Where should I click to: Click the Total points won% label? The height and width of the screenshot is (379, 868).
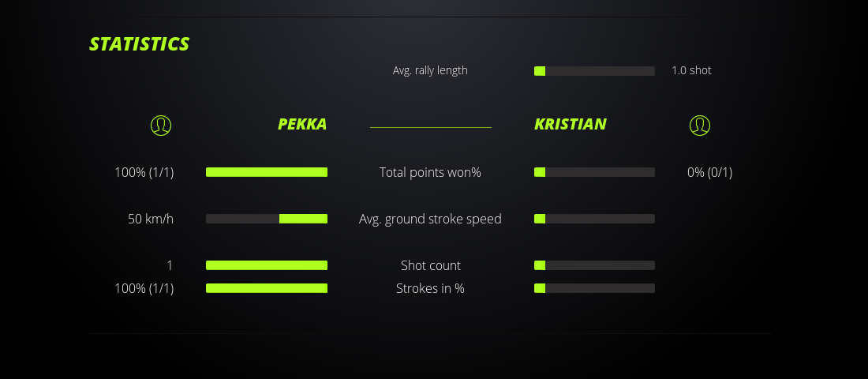tap(430, 172)
